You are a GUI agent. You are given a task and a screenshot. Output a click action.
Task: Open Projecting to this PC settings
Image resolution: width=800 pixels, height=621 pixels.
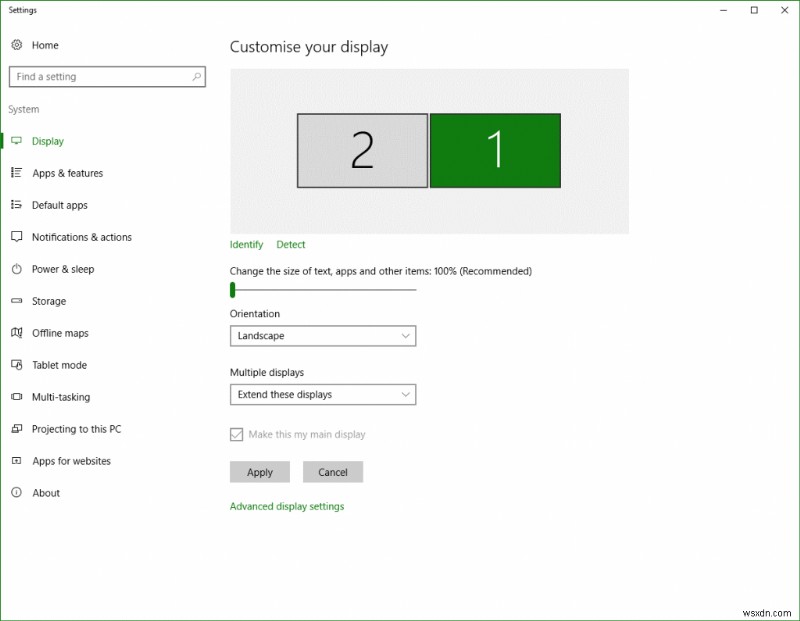tap(17, 429)
